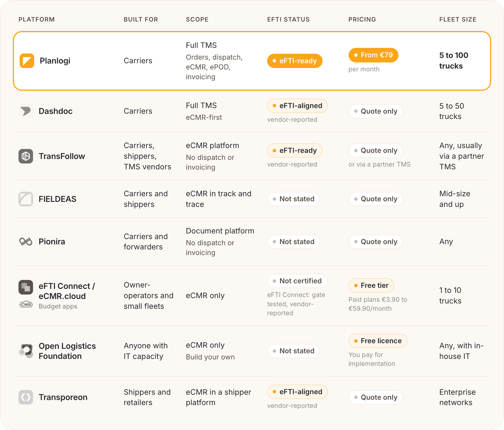This screenshot has width=504, height=430.
Task: Click the Pionira platform name
Action: [52, 242]
